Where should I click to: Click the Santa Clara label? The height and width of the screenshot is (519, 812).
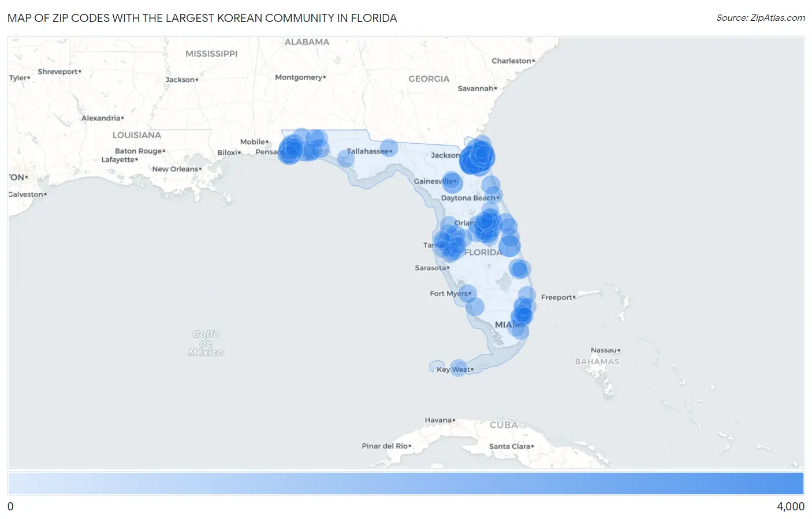[x=510, y=447]
